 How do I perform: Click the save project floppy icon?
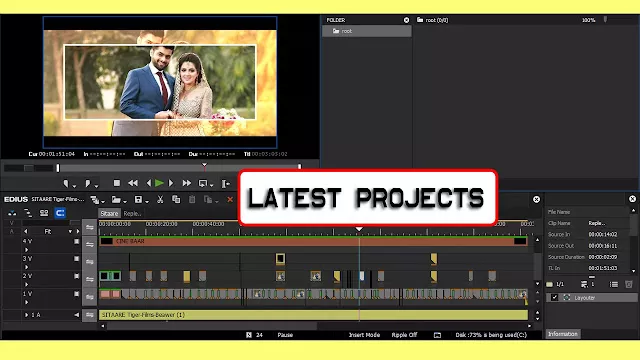click(x=138, y=200)
